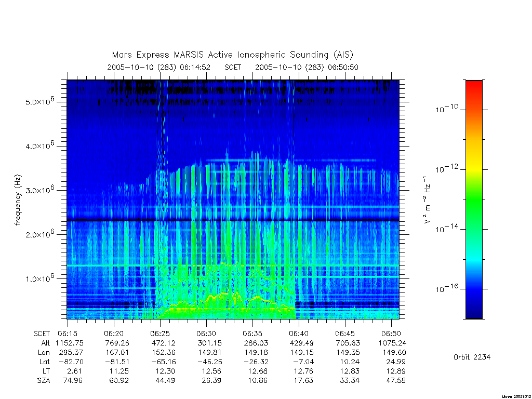Viewport: 532px width, 399px height.
Task: Click the 5.0×10^6 frequency tick label
Action: pyautogui.click(x=40, y=101)
